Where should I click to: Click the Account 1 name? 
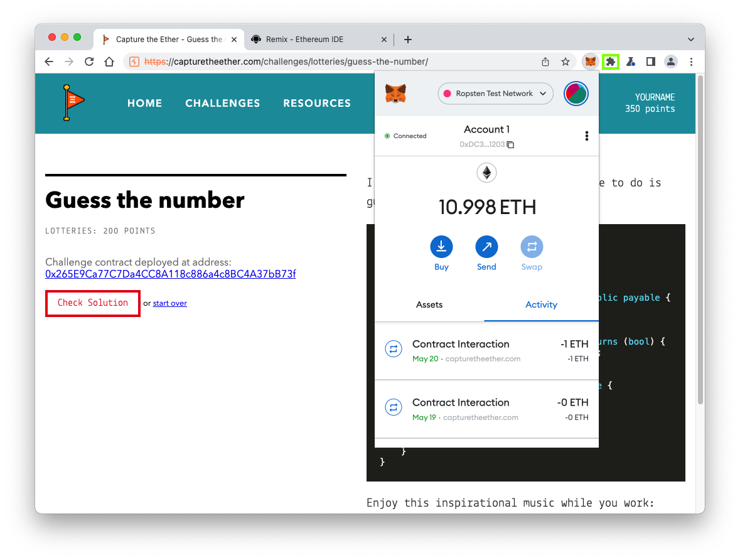[x=486, y=129]
